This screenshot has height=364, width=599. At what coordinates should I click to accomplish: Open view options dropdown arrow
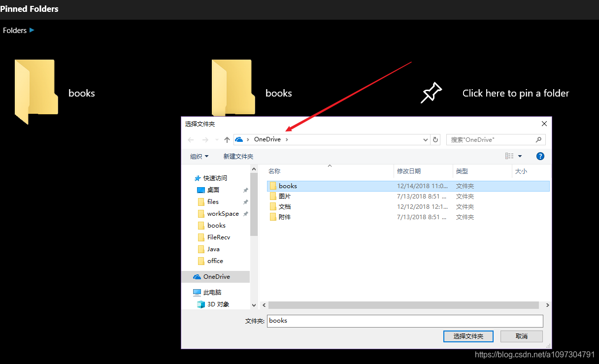click(x=520, y=156)
